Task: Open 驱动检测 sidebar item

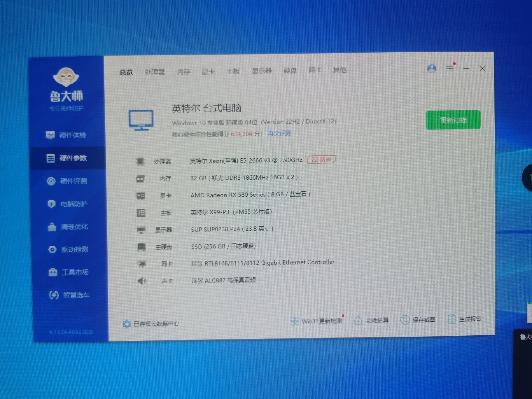Action: tap(69, 250)
